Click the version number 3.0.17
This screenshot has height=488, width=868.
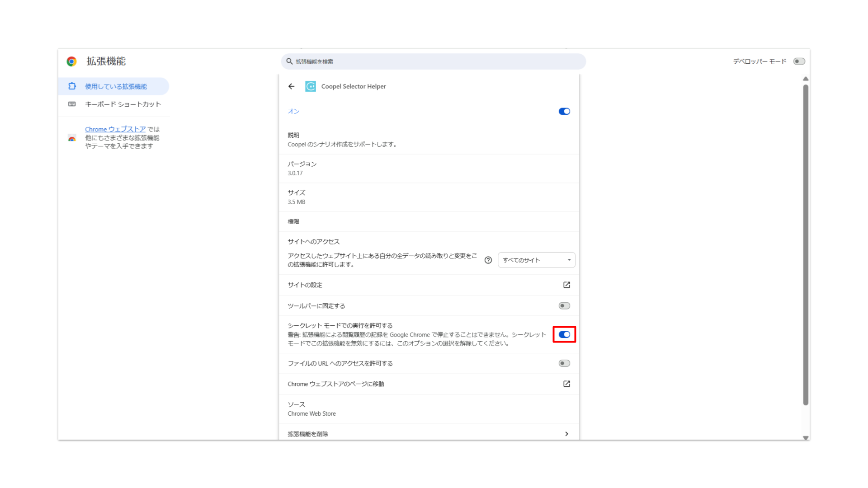click(295, 174)
